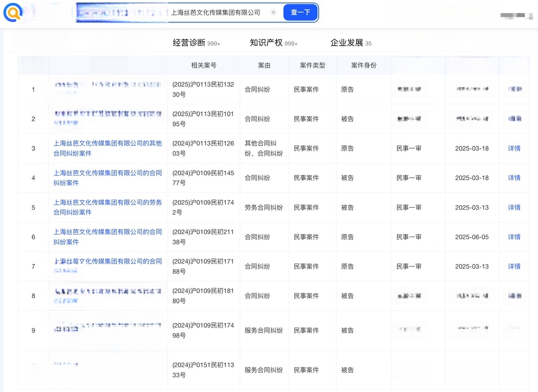
Task: Click the 案件类型 column header
Action: coord(312,65)
